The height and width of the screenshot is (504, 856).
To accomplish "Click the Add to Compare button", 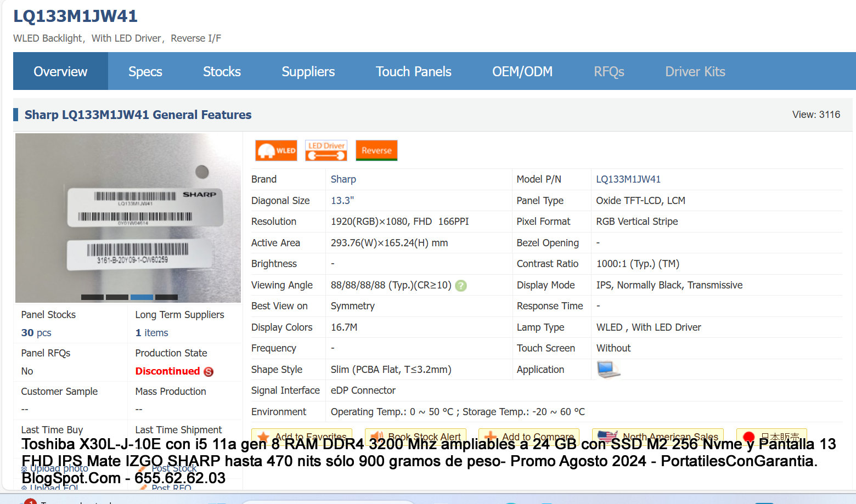I will [x=529, y=436].
